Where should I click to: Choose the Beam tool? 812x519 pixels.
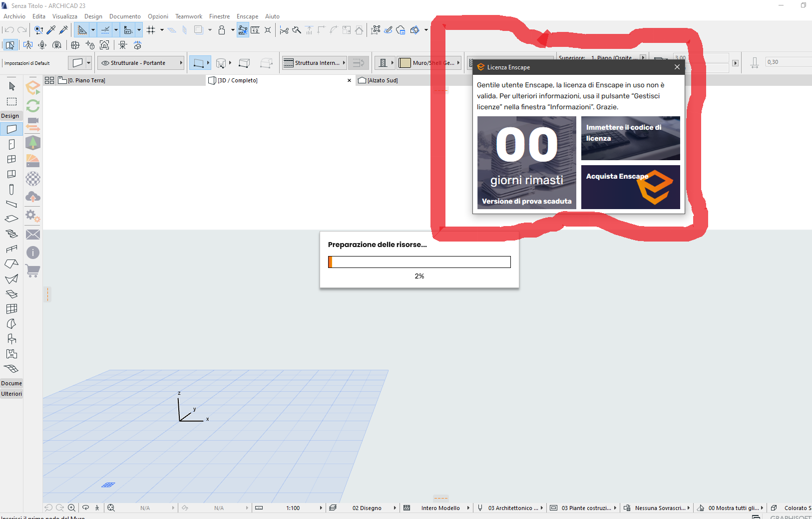(x=11, y=204)
